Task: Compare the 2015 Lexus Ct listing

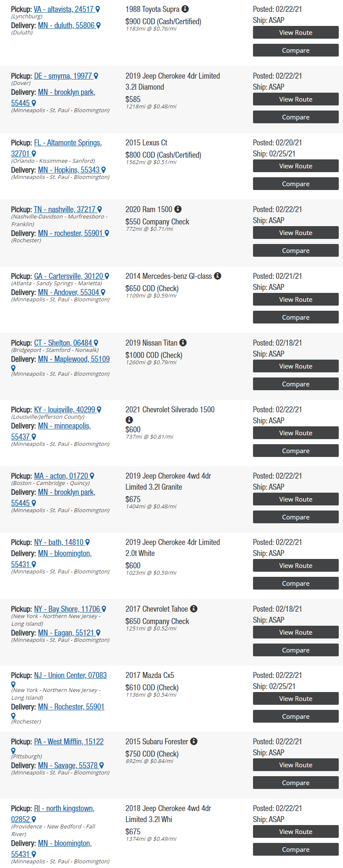Action: [x=296, y=184]
